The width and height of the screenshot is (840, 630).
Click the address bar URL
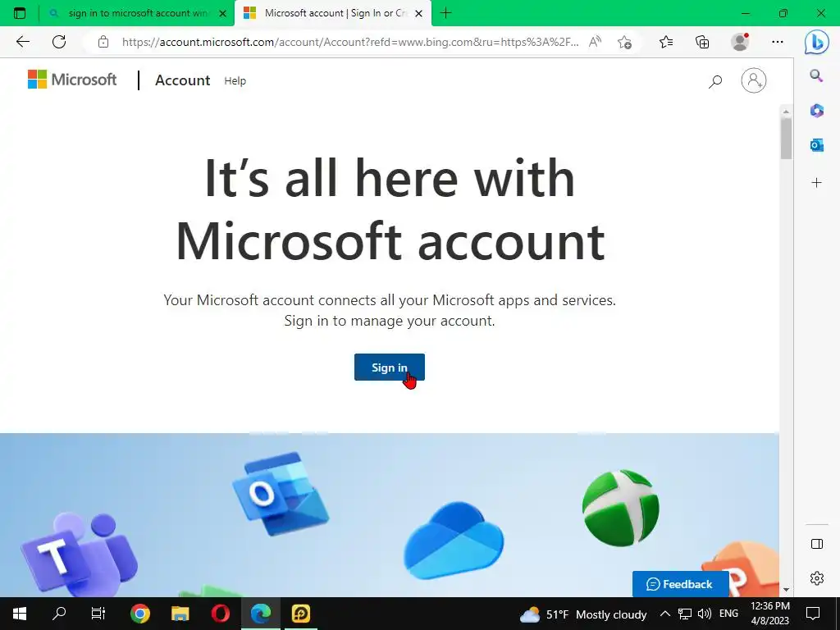[x=350, y=42]
